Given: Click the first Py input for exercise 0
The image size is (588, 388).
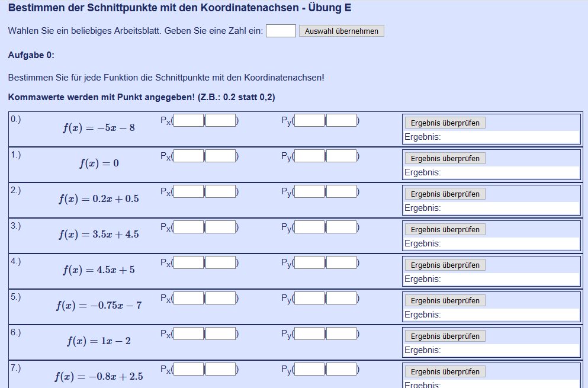Looking at the screenshot, I should (309, 120).
